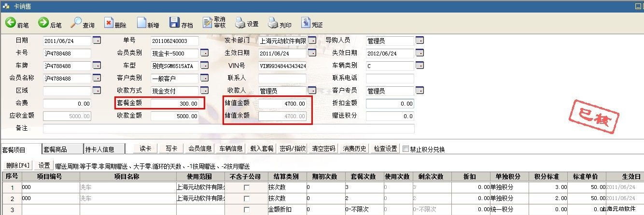Open 会员类别 lookup button
The width and height of the screenshot is (644, 215).
(204, 53)
